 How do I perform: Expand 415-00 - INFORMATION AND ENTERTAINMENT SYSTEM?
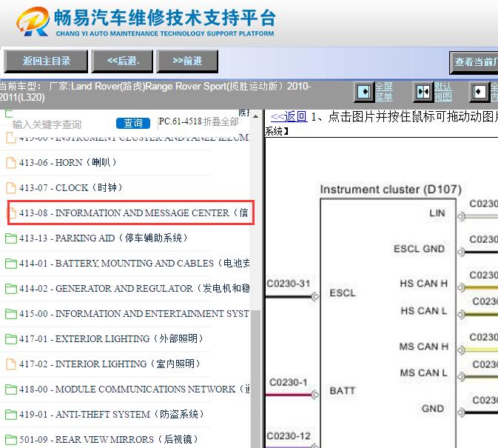click(x=134, y=314)
